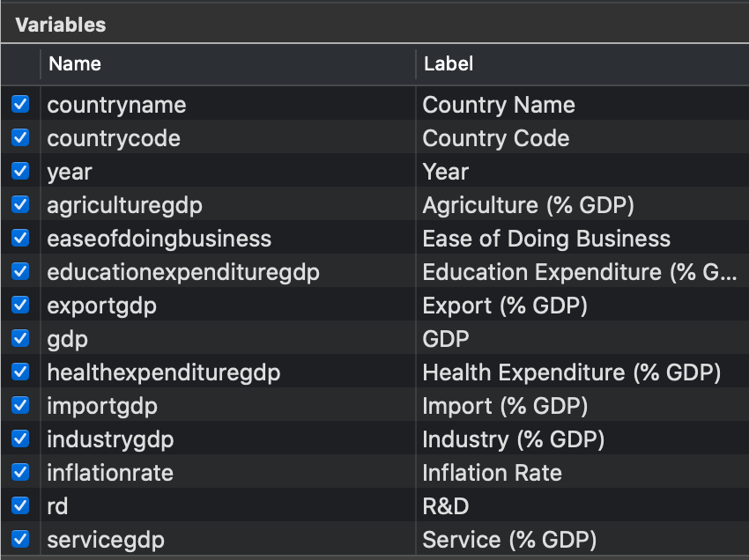Disable the year variable checkbox
This screenshot has width=749, height=560.
[19, 171]
